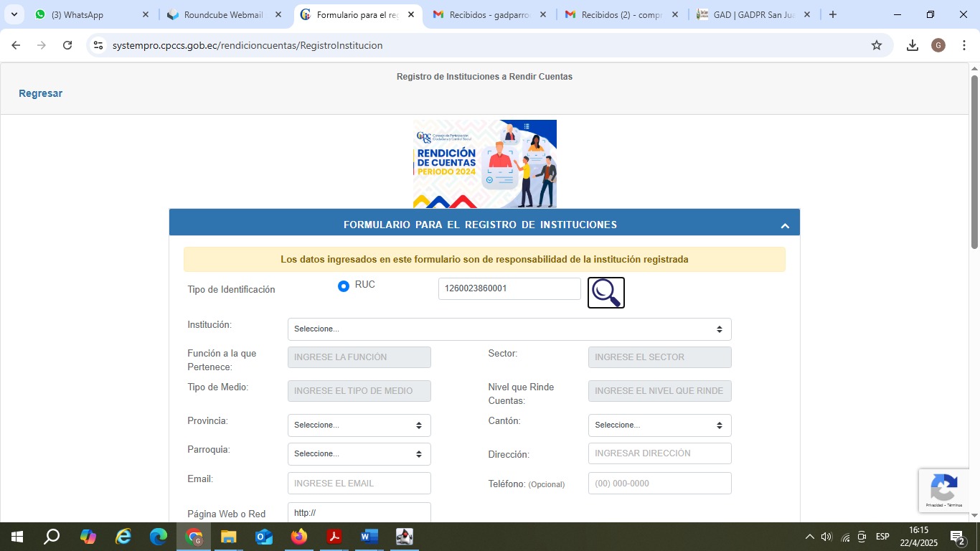Click the magnifying glass RUC search icon
The width and height of the screenshot is (980, 551).
click(606, 293)
